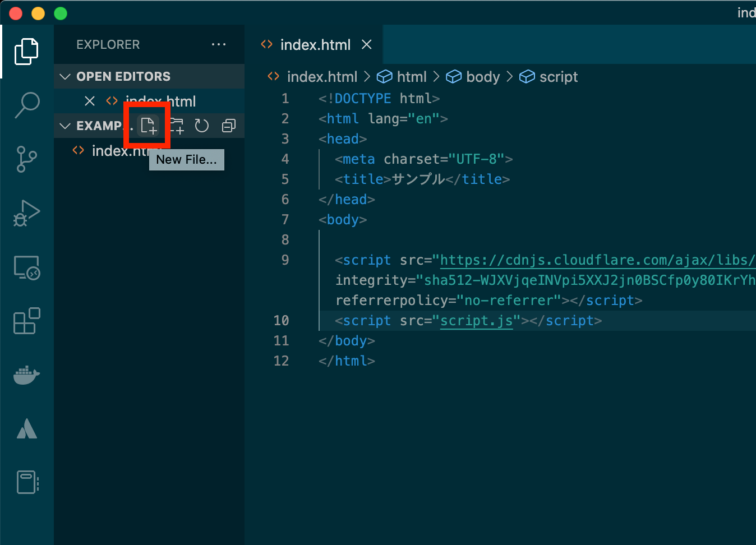Click the New Folder icon
The image size is (756, 545).
pyautogui.click(x=176, y=126)
